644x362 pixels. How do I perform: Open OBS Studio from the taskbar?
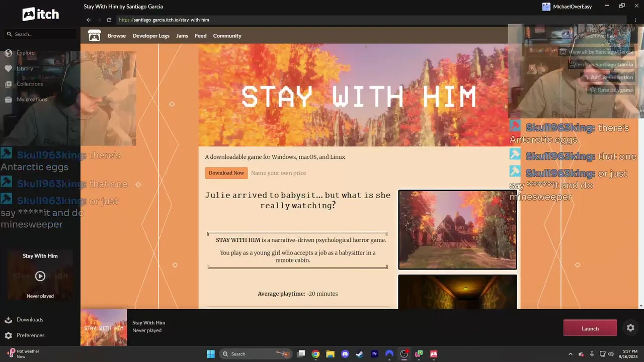point(404,354)
